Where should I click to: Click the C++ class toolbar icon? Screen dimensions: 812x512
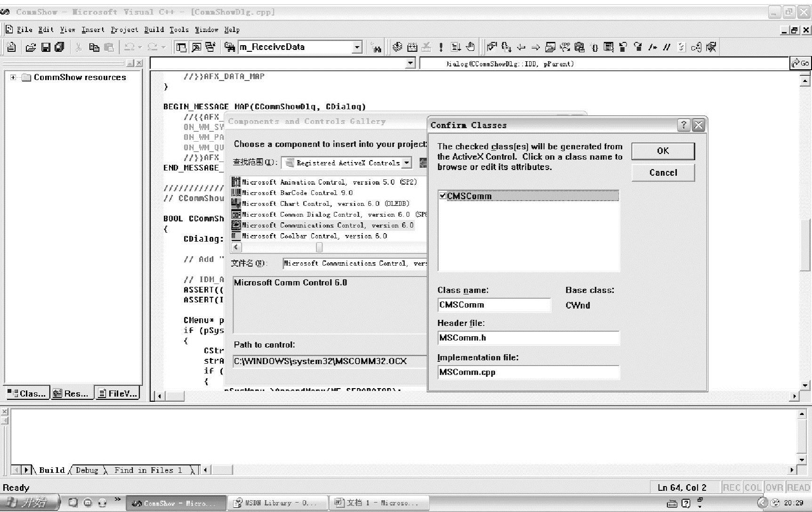click(696, 47)
